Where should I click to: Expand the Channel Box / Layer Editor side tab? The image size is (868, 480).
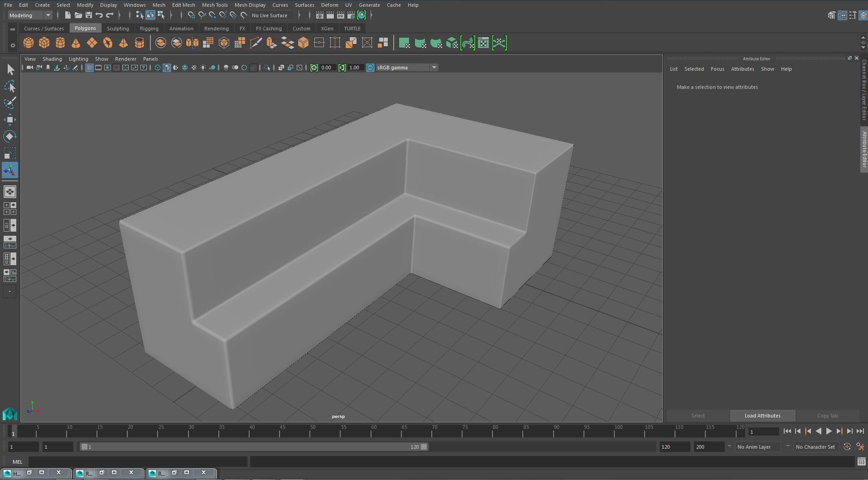[x=864, y=90]
